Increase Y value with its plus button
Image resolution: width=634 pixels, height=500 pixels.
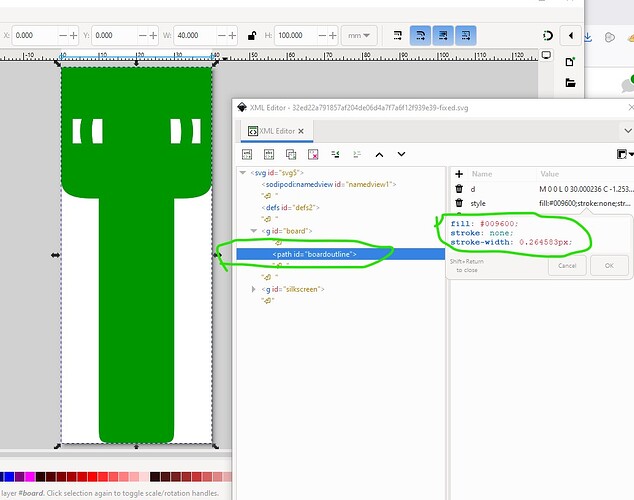[153, 36]
